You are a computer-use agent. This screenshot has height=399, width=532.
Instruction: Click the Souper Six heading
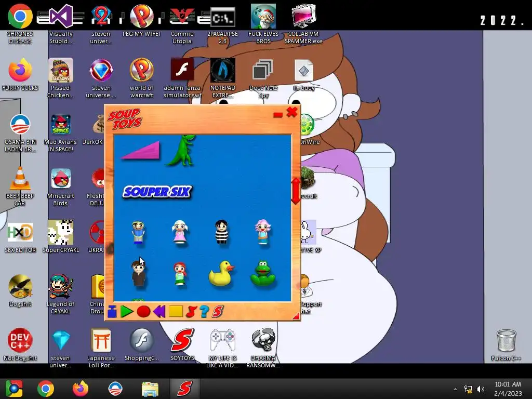pos(157,192)
